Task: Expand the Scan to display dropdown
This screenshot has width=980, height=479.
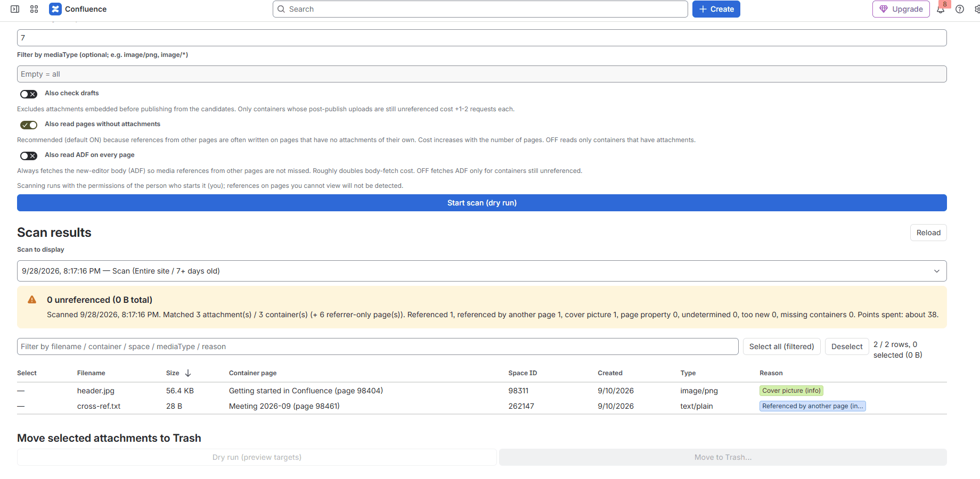Action: click(482, 271)
